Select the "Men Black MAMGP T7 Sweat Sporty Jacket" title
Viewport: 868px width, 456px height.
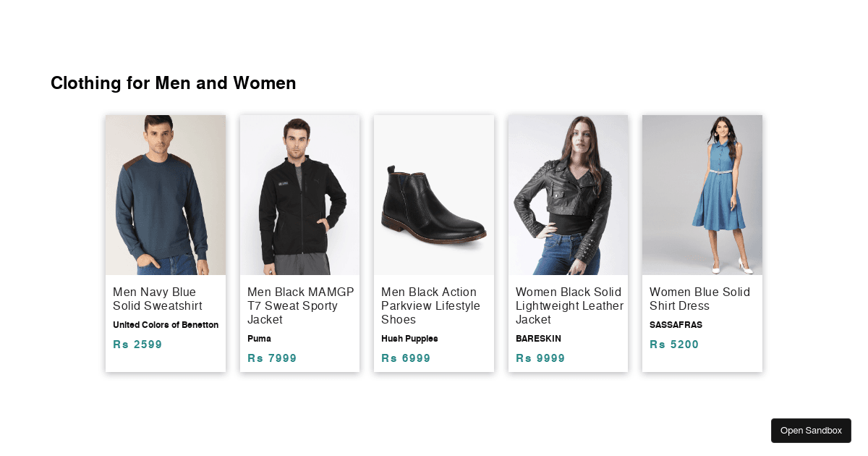coord(301,305)
